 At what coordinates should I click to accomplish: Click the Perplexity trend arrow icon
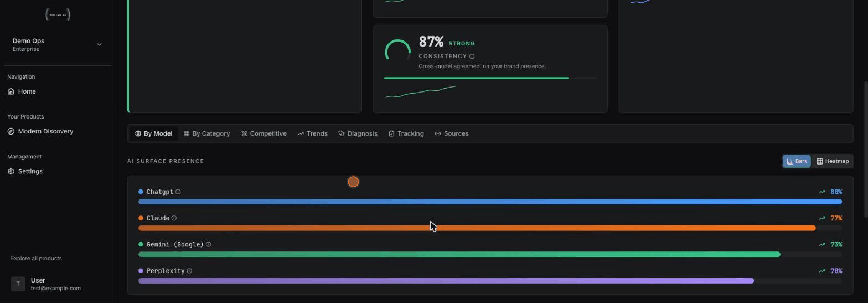[822, 271]
